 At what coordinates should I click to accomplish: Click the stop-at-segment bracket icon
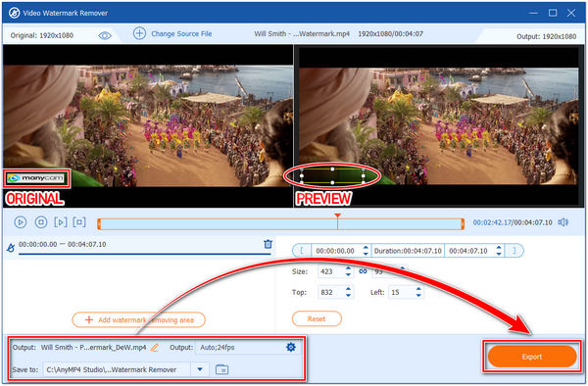click(x=79, y=222)
